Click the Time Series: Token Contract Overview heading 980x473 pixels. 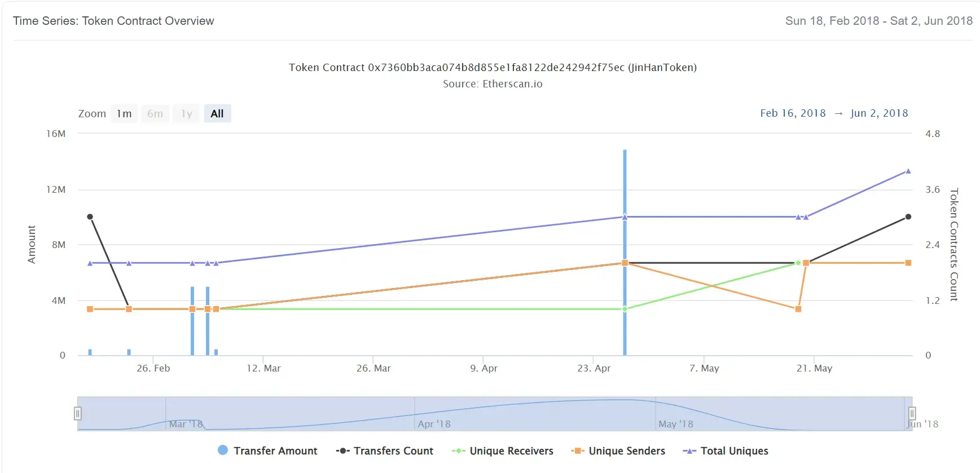[113, 21]
